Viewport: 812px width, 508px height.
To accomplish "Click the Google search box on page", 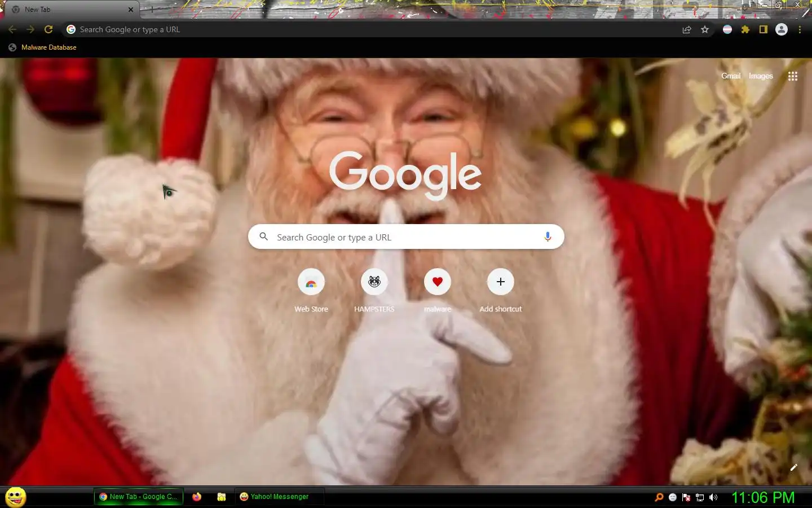I will pos(406,237).
